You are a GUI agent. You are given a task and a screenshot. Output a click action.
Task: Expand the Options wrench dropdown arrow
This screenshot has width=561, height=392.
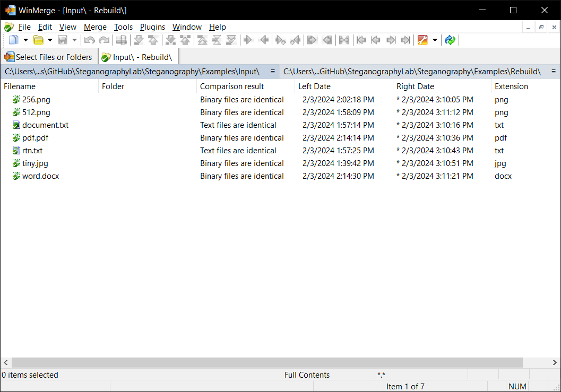[x=435, y=40]
